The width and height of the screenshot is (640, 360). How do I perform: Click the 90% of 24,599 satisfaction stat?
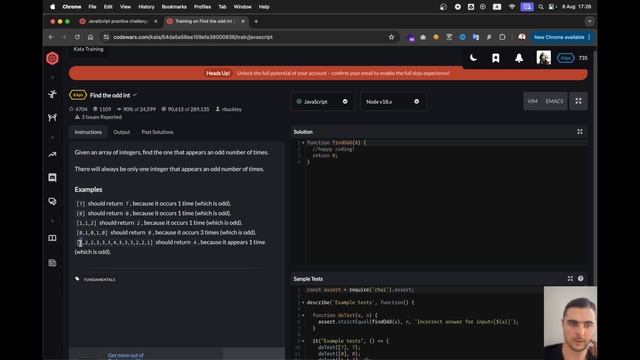(136, 109)
